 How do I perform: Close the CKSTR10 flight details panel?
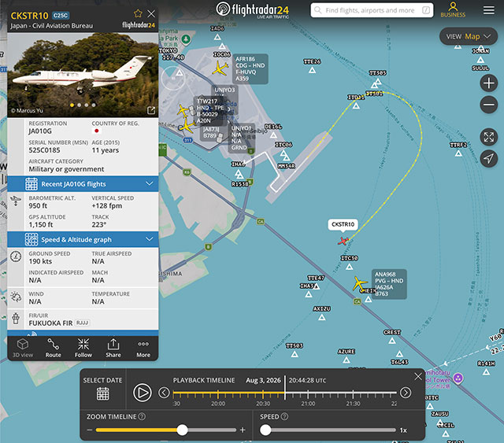click(151, 13)
